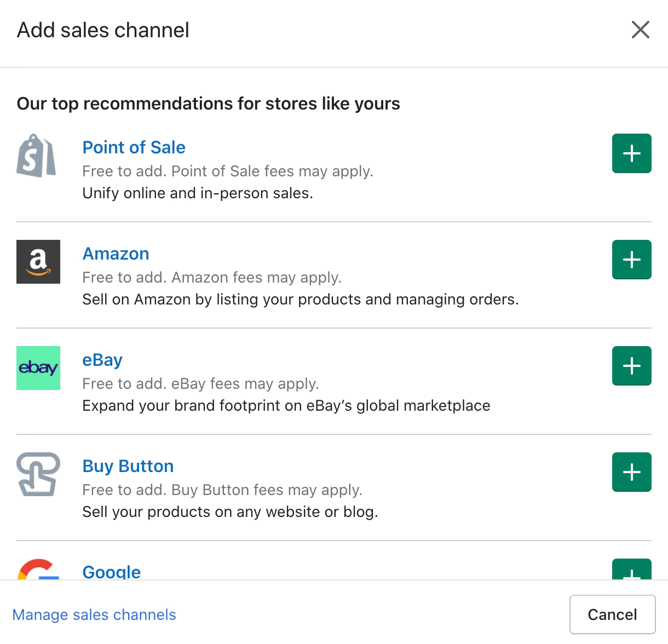The height and width of the screenshot is (644, 668).
Task: Open the Buy Button title link
Action: click(x=128, y=466)
